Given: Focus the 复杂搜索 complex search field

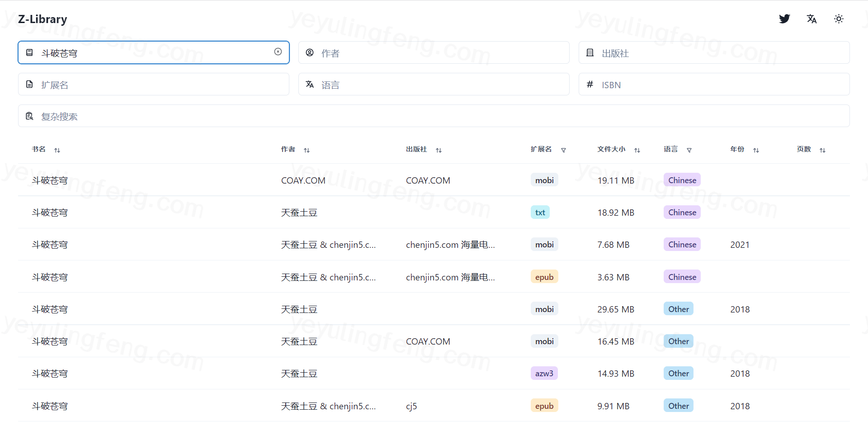Looking at the screenshot, I should coord(434,116).
